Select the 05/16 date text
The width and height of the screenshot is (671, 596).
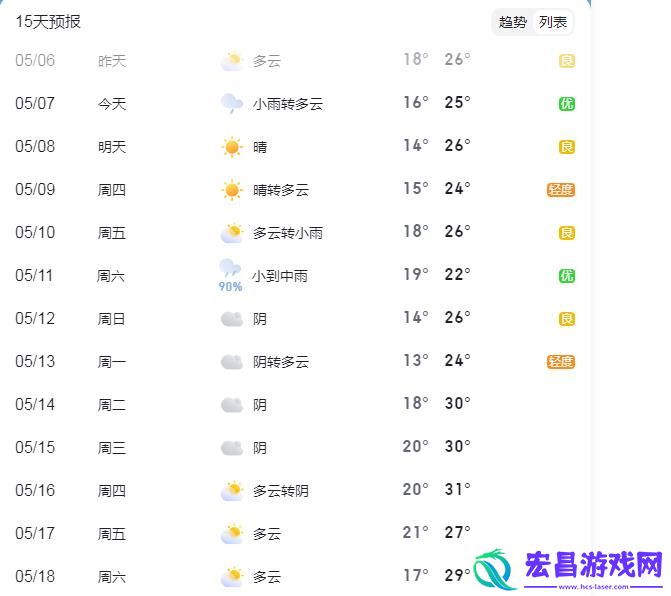pyautogui.click(x=35, y=490)
